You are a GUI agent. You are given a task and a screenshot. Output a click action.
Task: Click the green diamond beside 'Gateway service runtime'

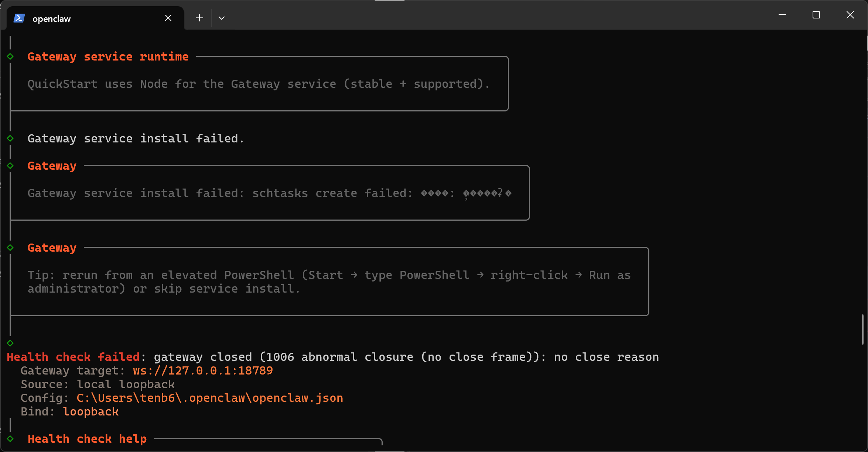click(x=10, y=56)
